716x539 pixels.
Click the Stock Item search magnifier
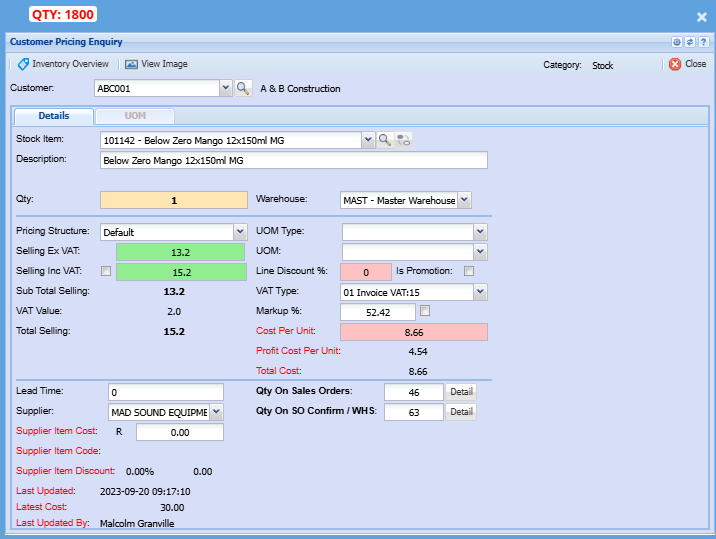384,140
